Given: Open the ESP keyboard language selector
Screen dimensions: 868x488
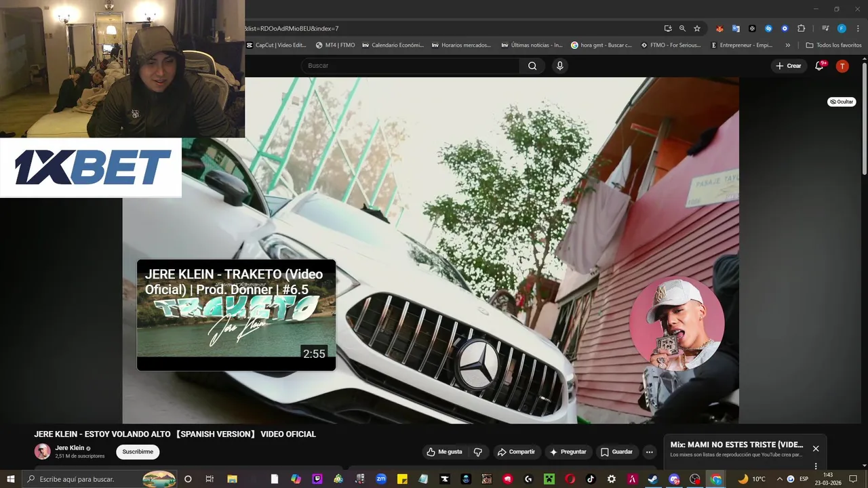Looking at the screenshot, I should pos(804,479).
